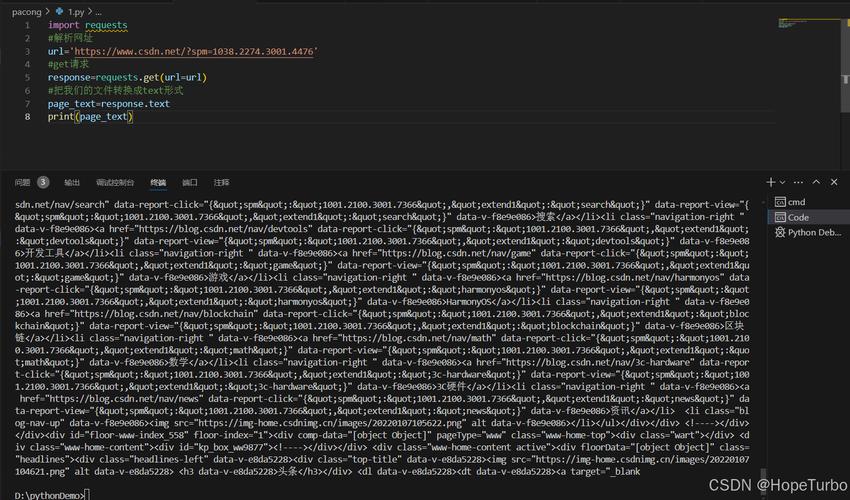The image size is (850, 500).
Task: Click the cmd terminal icon
Action: pyautogui.click(x=780, y=202)
